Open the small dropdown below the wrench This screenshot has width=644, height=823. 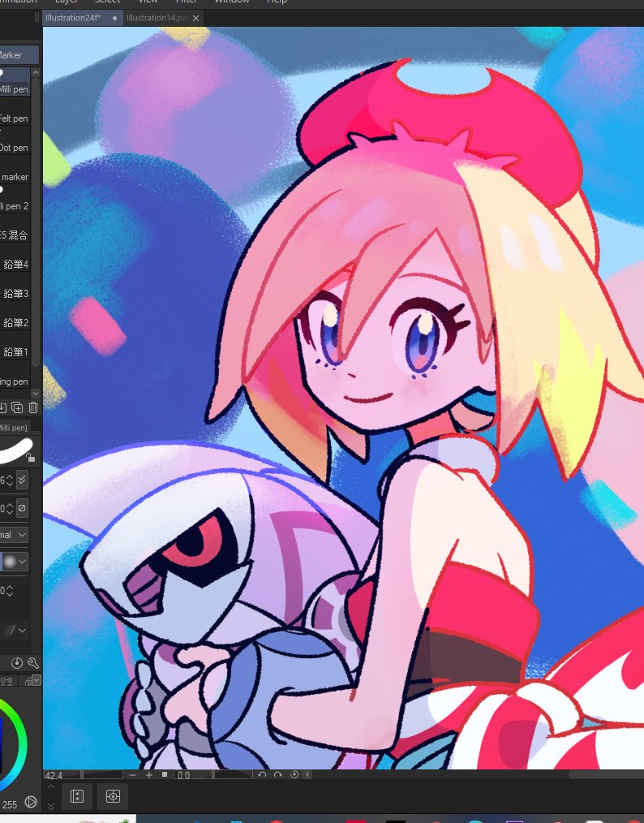click(36, 681)
